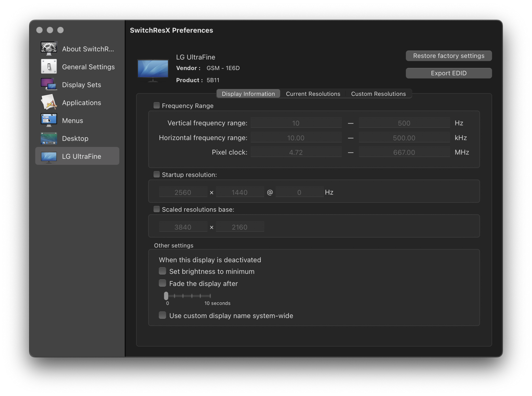Click the scaled base height field 2160
532x396 pixels.
pyautogui.click(x=240, y=227)
